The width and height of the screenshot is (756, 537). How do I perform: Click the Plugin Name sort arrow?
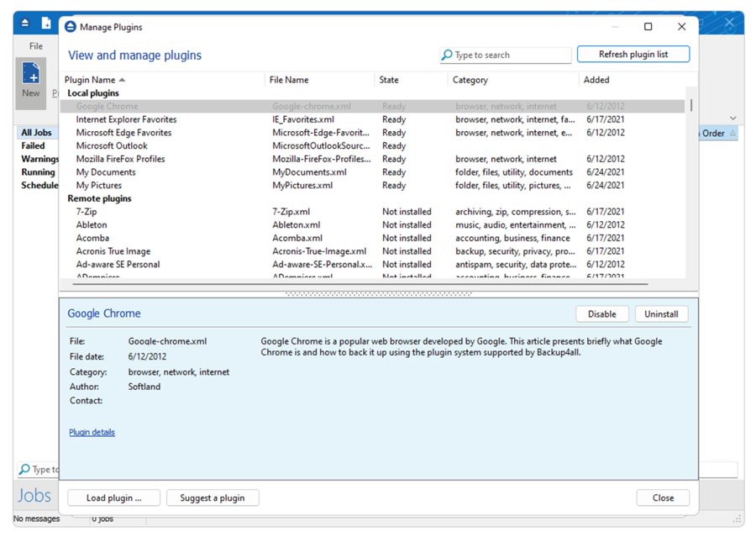click(122, 80)
